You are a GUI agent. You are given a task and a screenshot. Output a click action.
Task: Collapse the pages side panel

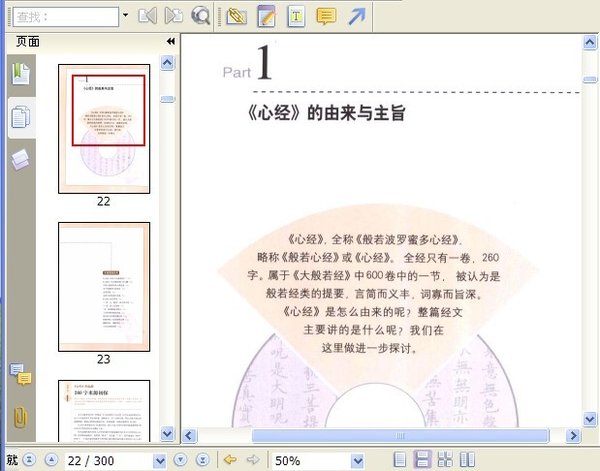pos(171,41)
